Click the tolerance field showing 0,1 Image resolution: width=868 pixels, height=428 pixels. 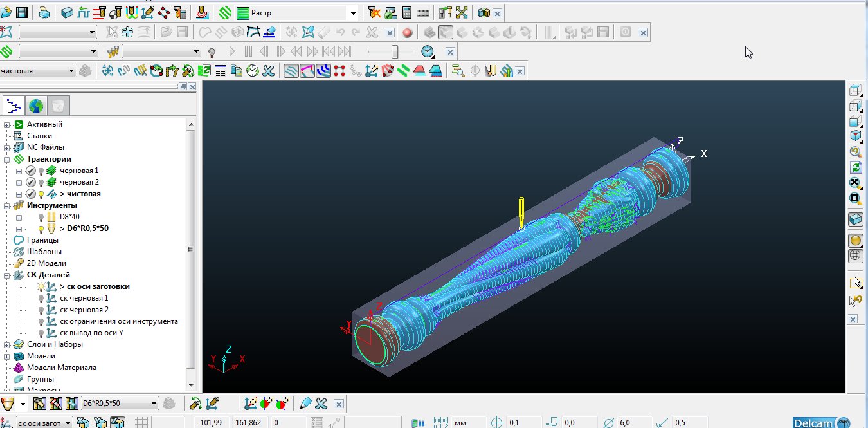point(523,423)
